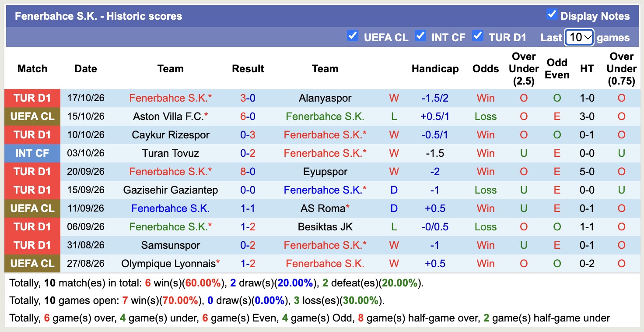Screen dimensions: 644x332
Task: Toggle the Display Notes checkbox
Action: 552,14
